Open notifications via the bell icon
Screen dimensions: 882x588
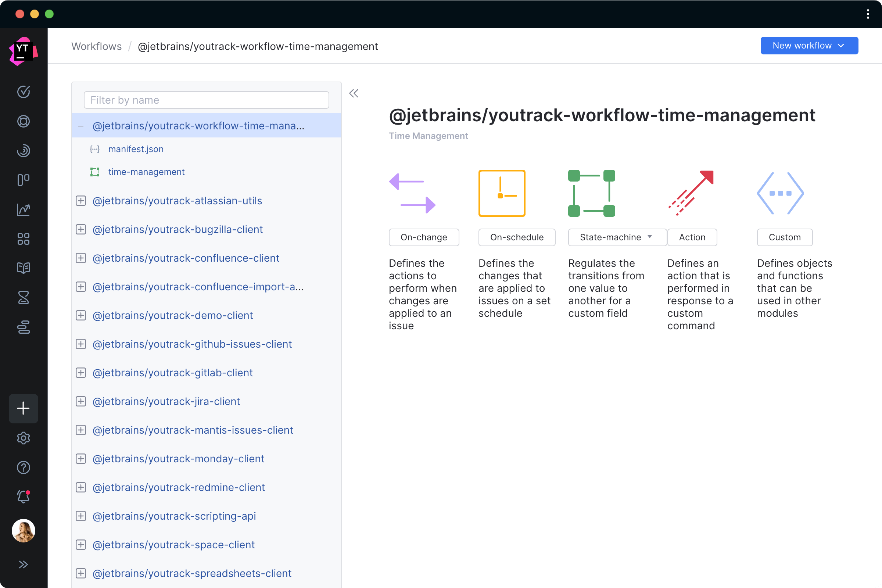pos(23,497)
